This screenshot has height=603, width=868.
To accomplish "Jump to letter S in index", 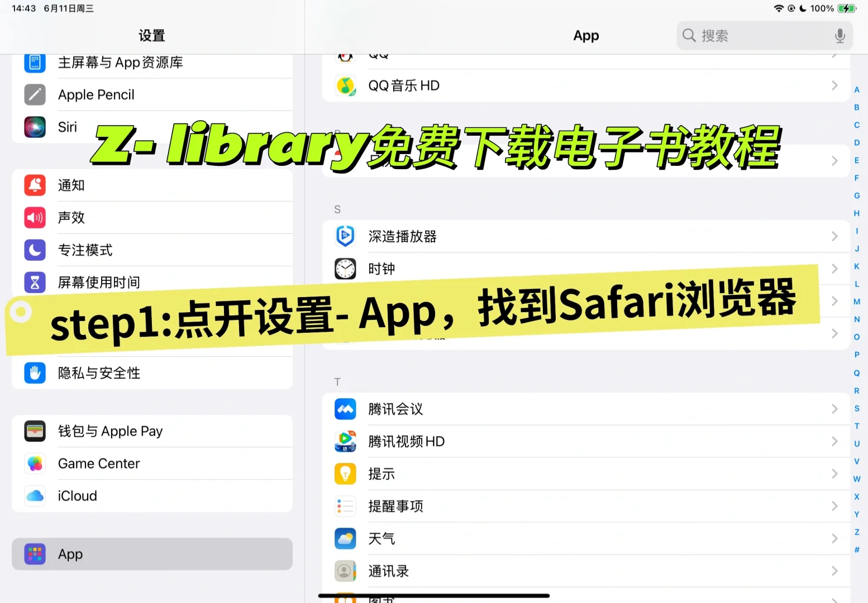I will coord(857,408).
